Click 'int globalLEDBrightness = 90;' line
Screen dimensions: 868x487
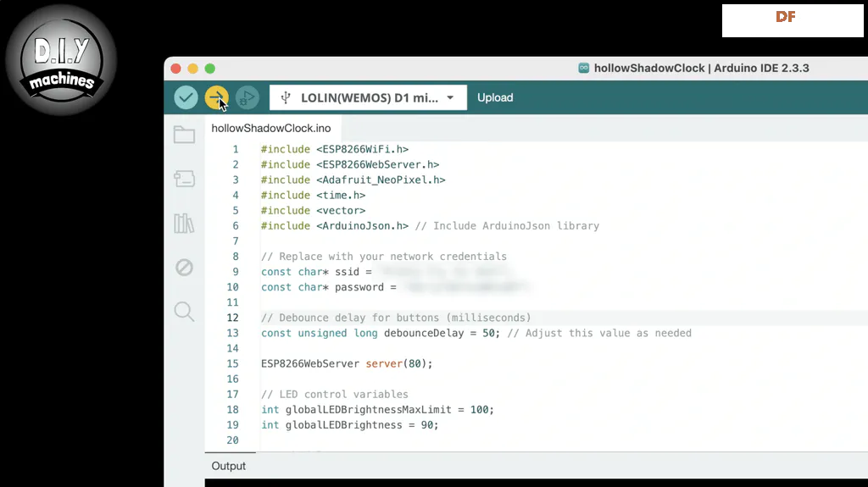(x=350, y=425)
